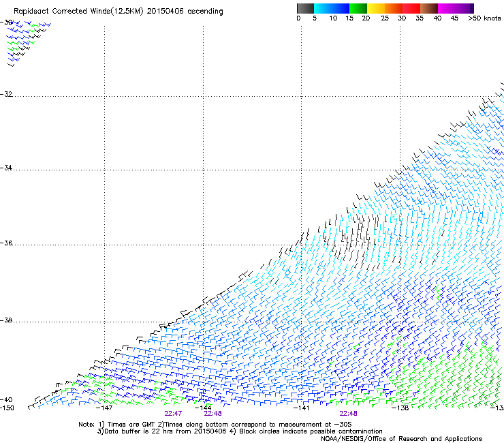Click the '-141' longitude axis label

tap(301, 408)
